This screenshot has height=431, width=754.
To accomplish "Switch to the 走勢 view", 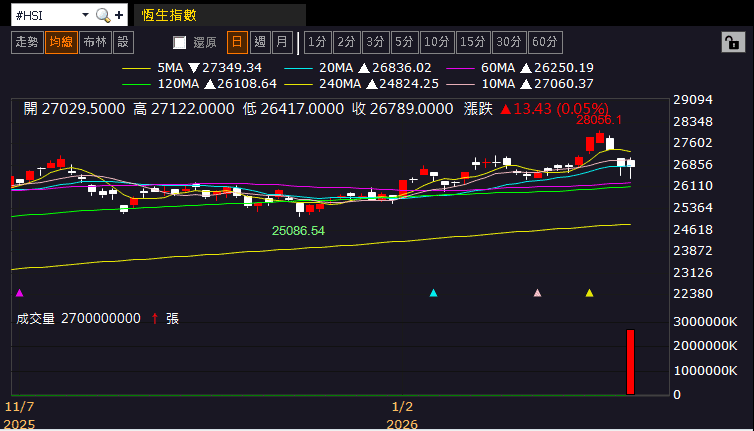I will tap(27, 42).
